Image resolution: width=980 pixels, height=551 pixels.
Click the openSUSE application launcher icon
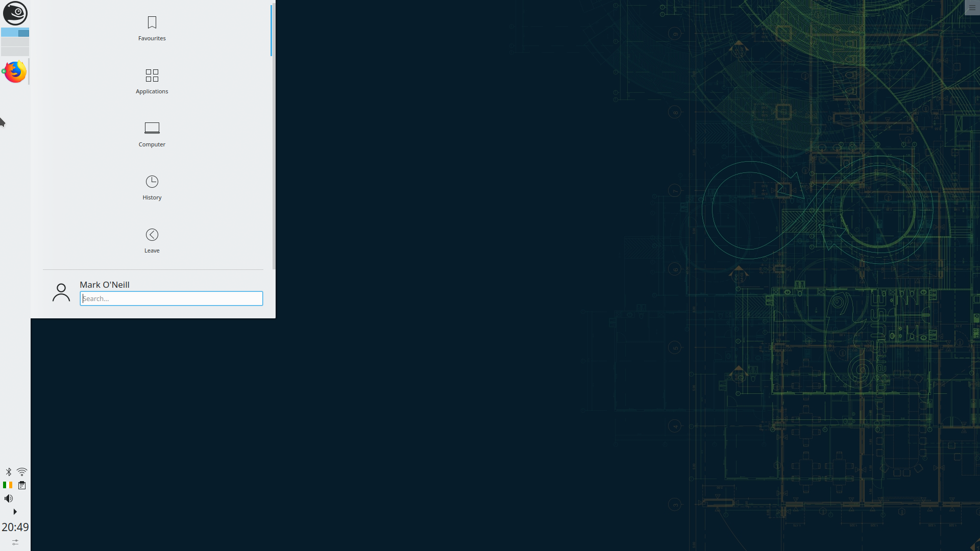coord(15,13)
